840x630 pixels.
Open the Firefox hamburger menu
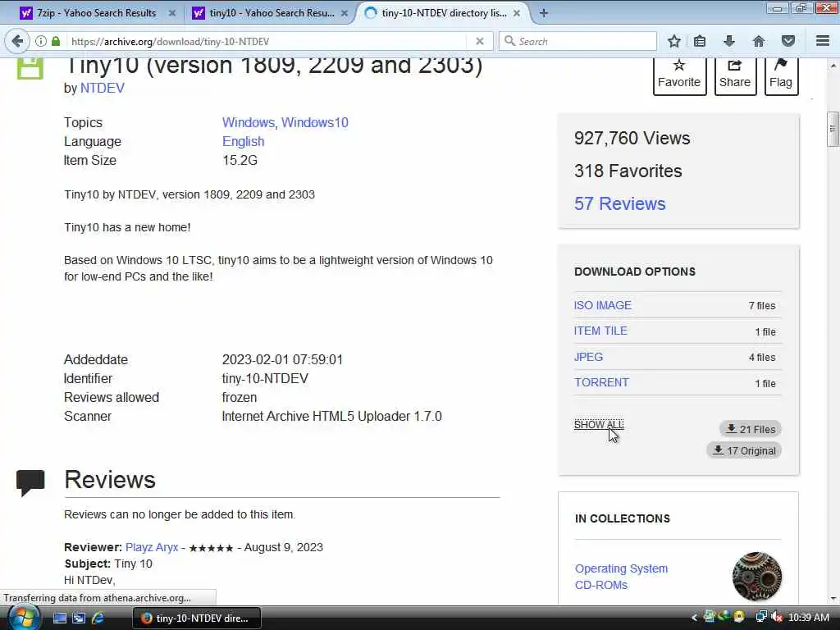823,41
